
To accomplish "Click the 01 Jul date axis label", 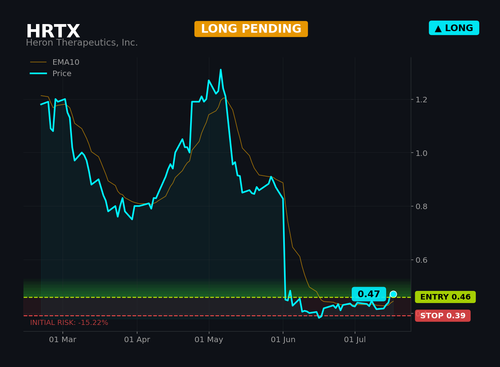I will click(355, 340).
